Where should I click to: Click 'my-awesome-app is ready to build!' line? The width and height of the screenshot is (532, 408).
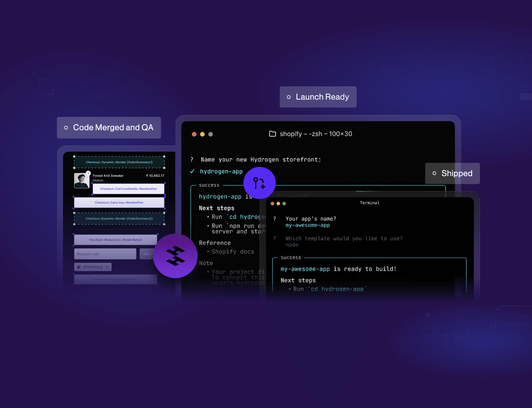coord(338,269)
